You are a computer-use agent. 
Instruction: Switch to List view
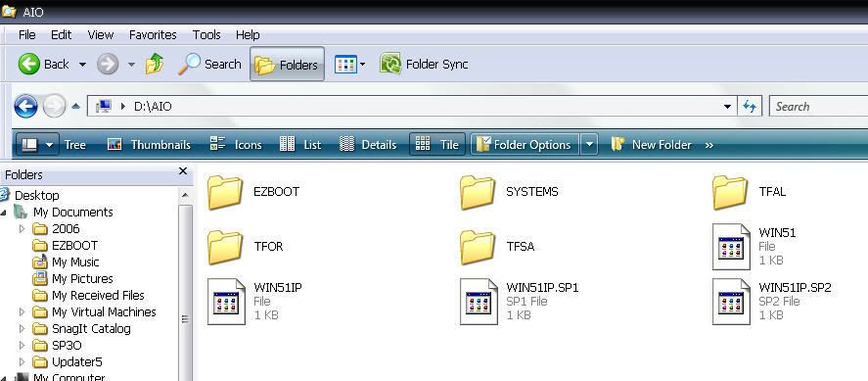pos(300,145)
